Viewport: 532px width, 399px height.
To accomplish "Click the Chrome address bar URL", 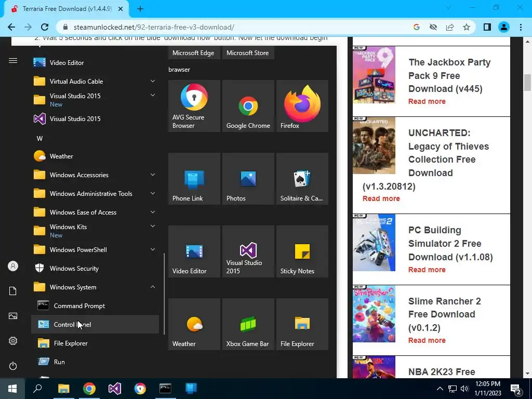I will tap(154, 27).
